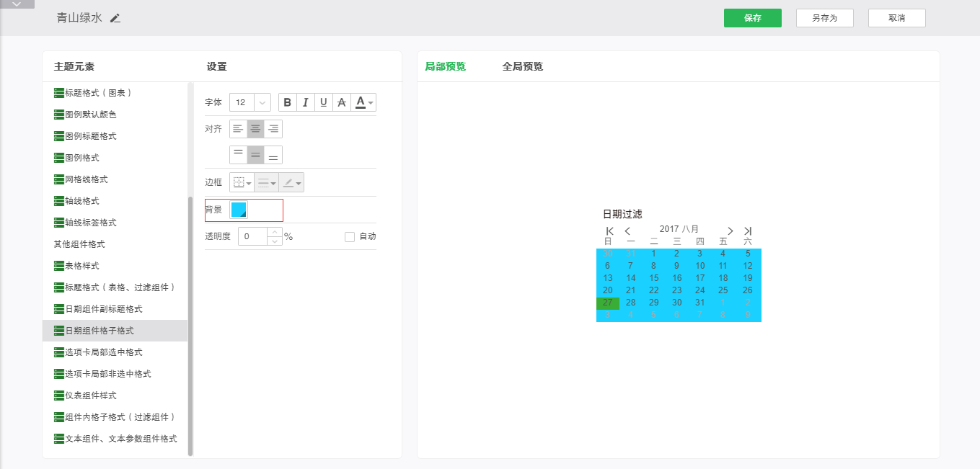Toggle vertical bottom alignment button
Viewport: 980px width, 469px height.
273,155
